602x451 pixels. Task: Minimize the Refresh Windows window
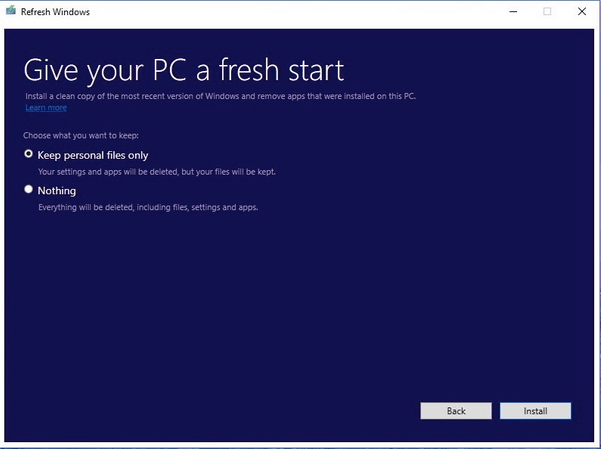point(513,12)
